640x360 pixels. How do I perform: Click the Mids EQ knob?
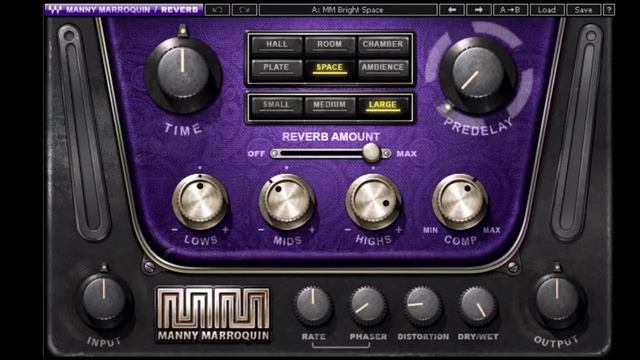(287, 201)
